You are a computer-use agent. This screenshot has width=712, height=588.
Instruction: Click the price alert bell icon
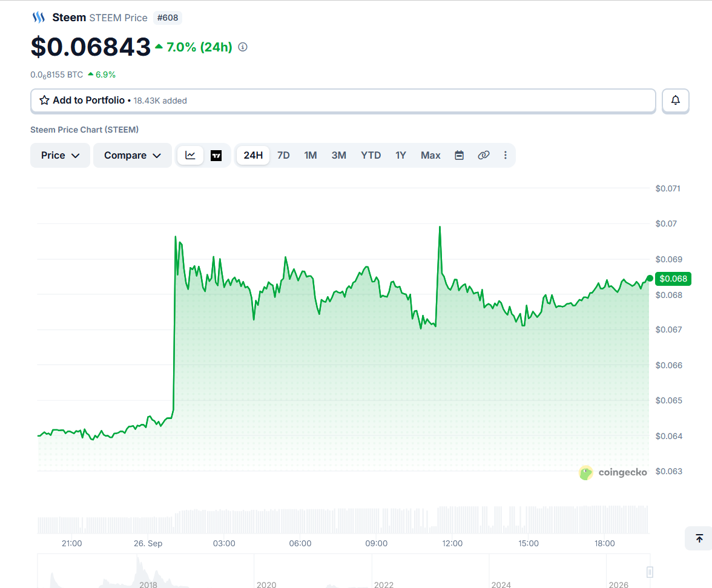pos(675,101)
